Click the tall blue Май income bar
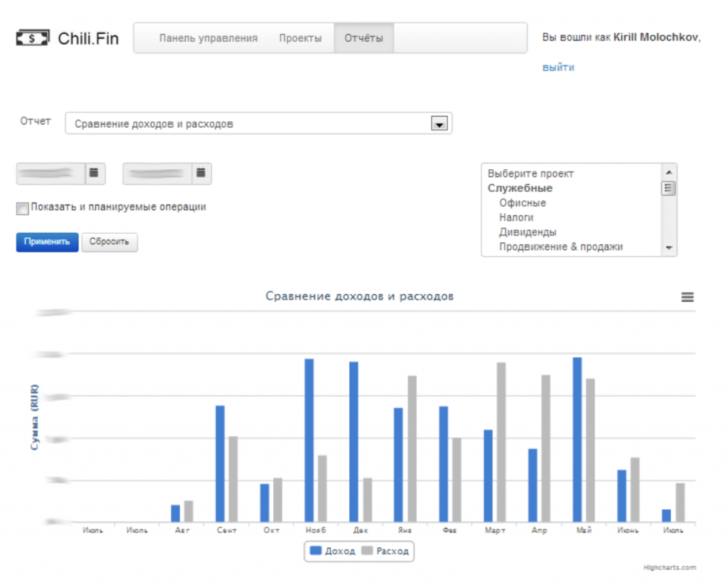This screenshot has width=728, height=585. [577, 439]
